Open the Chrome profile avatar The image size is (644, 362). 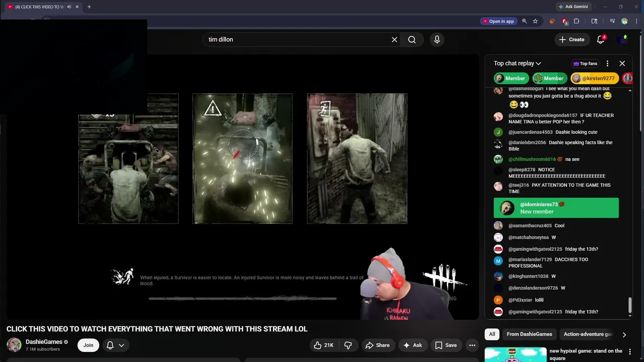tap(624, 21)
